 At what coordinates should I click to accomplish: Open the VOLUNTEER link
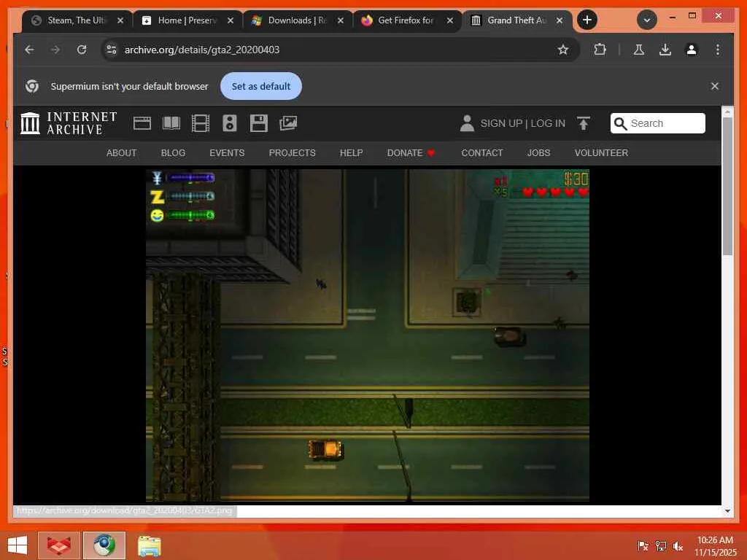coord(601,153)
